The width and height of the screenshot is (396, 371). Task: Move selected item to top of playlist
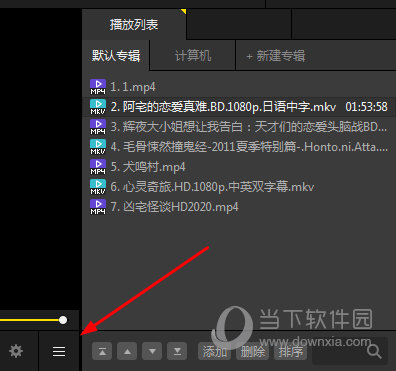click(102, 351)
